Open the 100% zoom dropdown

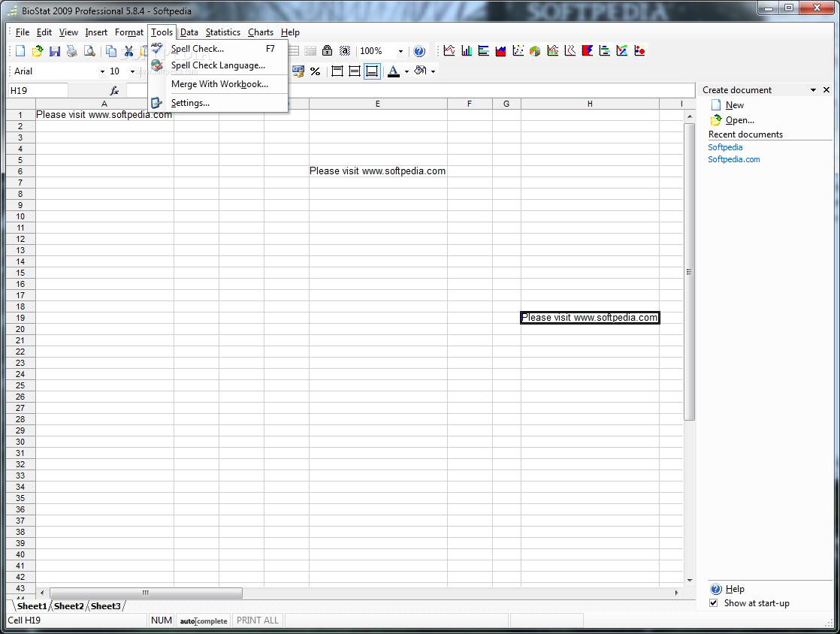click(400, 51)
